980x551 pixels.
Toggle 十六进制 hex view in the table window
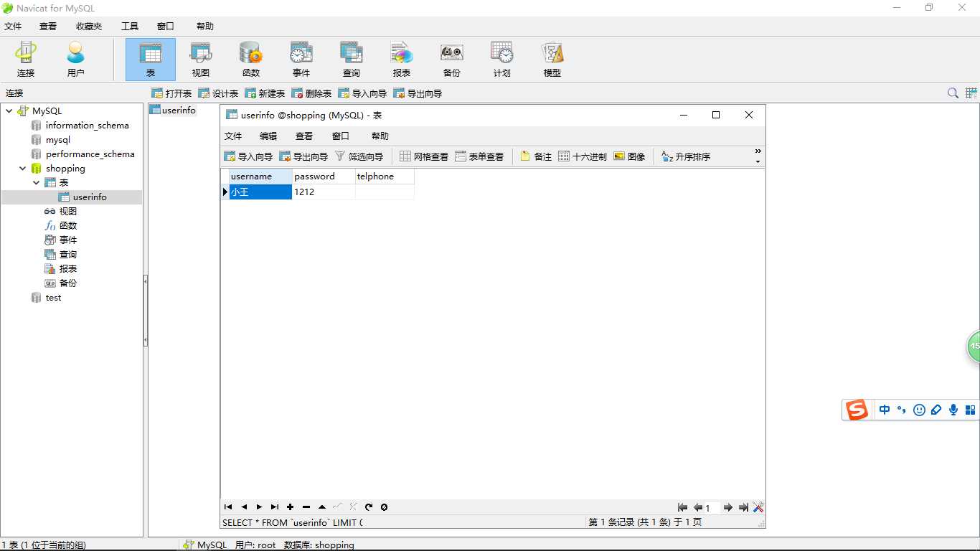coord(583,156)
